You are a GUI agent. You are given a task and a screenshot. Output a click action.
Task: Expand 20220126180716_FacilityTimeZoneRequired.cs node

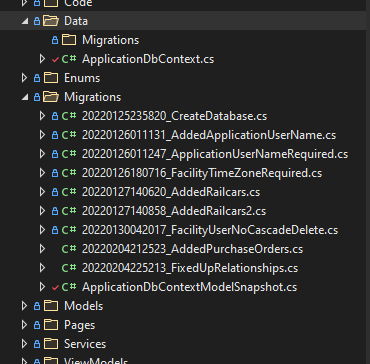42,173
